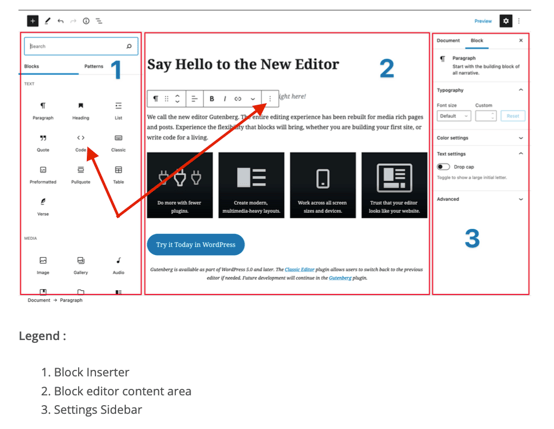
Task: Select Document in the breadcrumb
Action: click(x=39, y=300)
